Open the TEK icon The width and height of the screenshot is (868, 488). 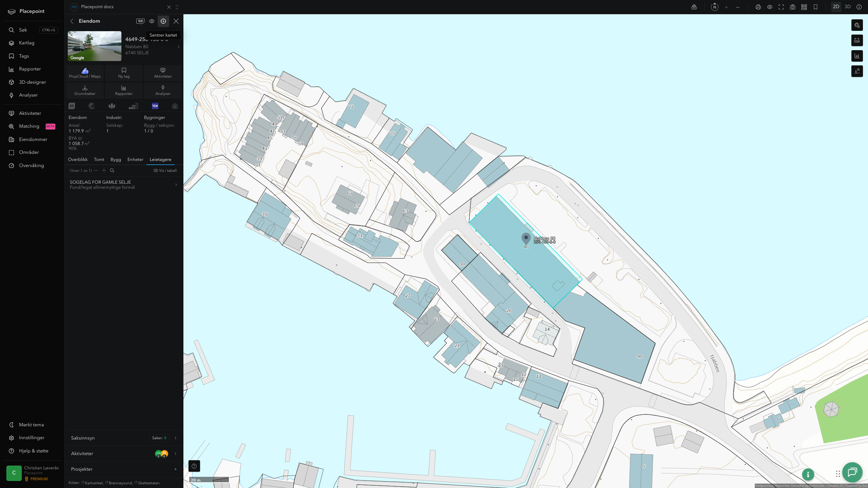pos(155,106)
